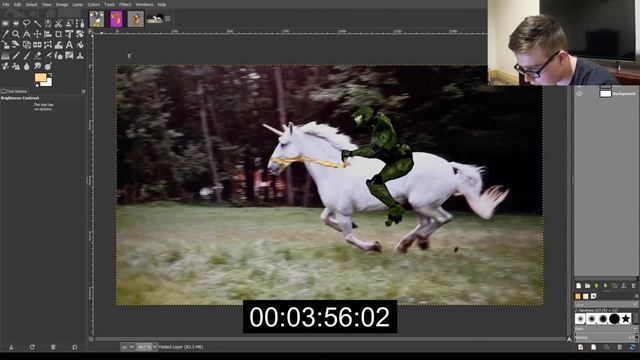Select the Foreground Select tool
The width and height of the screenshot is (640, 360).
coord(69,23)
